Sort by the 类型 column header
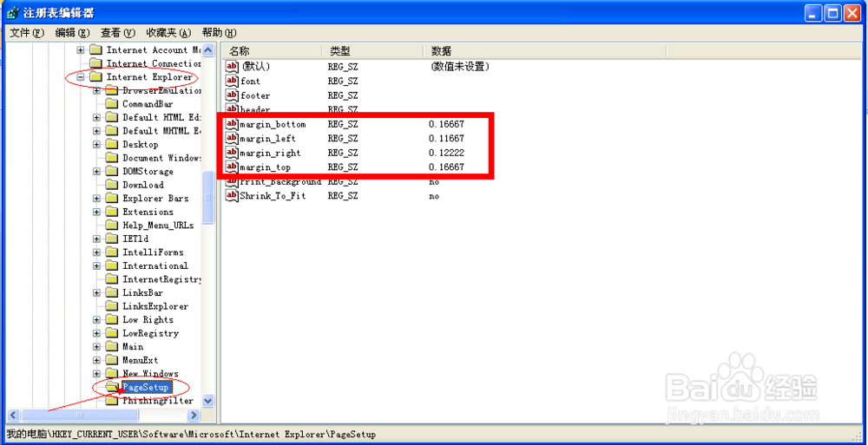 (372, 51)
